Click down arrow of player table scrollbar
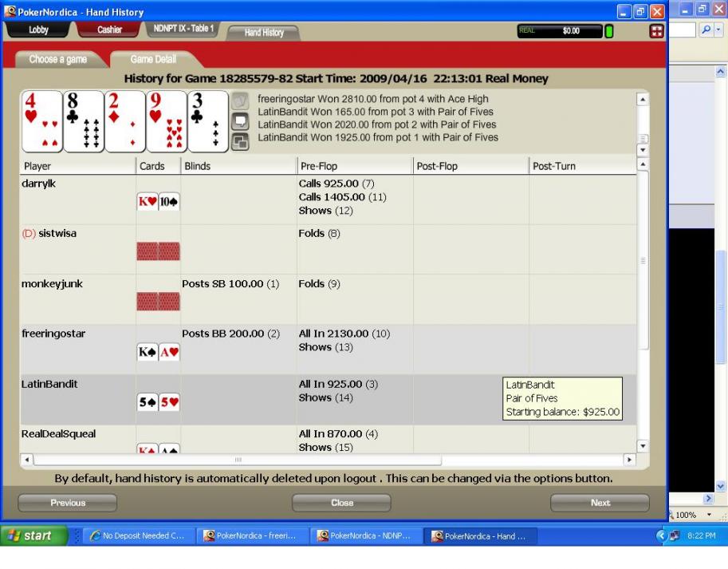This screenshot has width=728, height=569. coord(643,446)
